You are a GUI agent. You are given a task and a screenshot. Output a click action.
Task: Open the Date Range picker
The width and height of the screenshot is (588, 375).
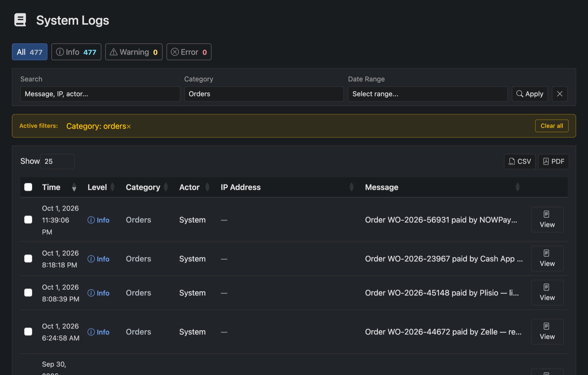(x=428, y=94)
